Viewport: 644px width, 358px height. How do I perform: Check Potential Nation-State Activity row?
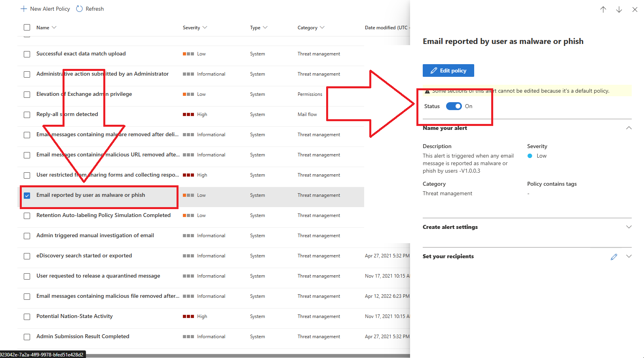pyautogui.click(x=27, y=317)
